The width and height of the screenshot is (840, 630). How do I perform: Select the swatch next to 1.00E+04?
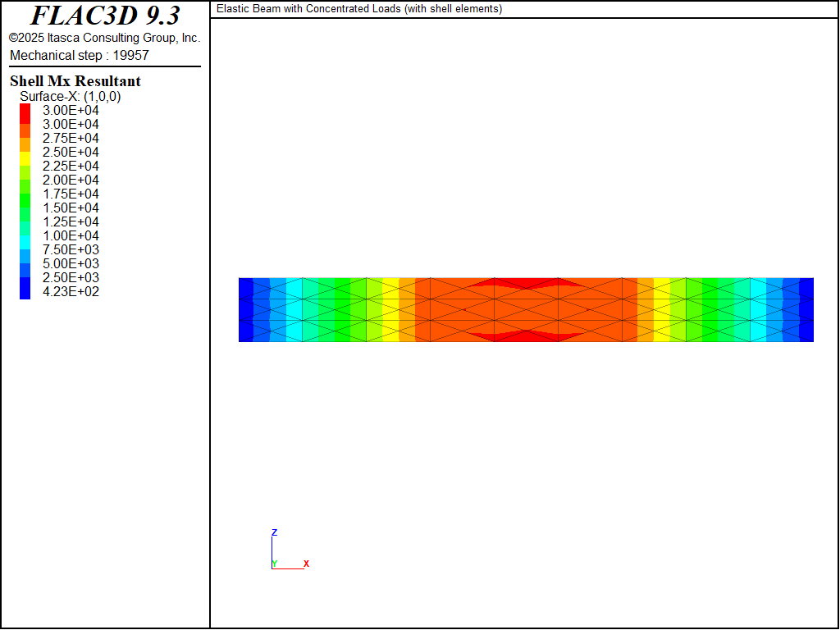coord(25,235)
